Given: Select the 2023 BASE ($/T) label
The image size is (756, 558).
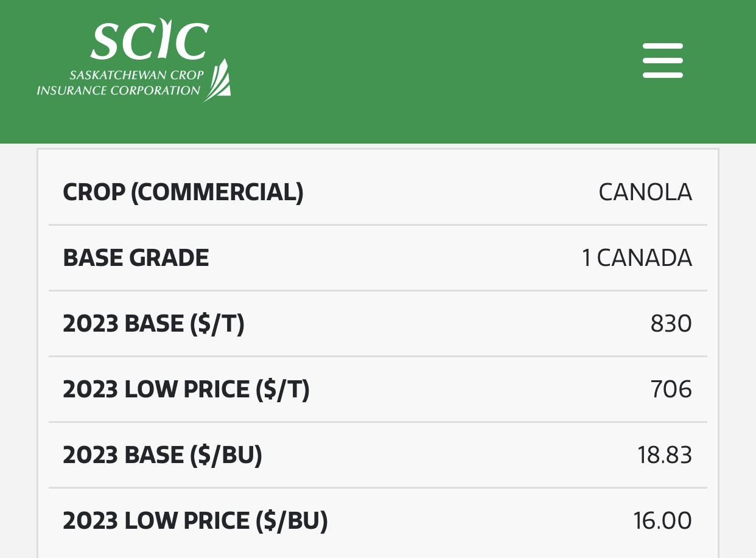Looking at the screenshot, I should [154, 324].
